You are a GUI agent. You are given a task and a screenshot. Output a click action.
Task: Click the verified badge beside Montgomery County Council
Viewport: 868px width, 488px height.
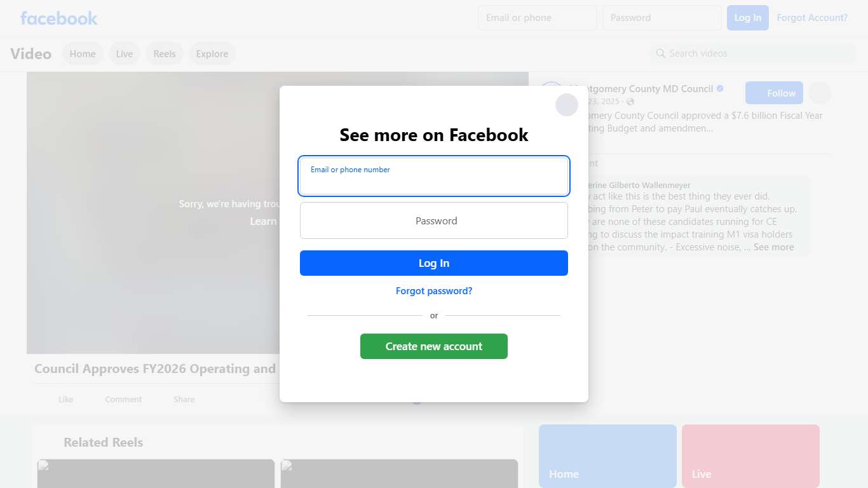[720, 89]
